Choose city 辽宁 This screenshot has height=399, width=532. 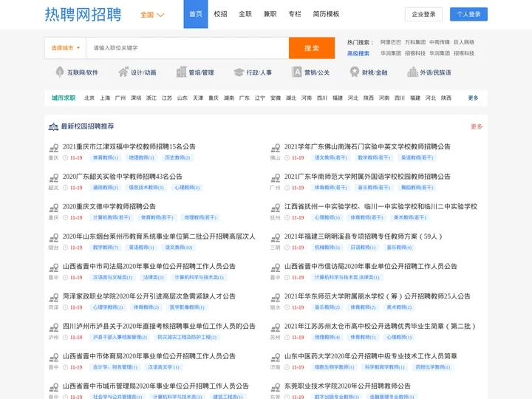click(x=260, y=98)
